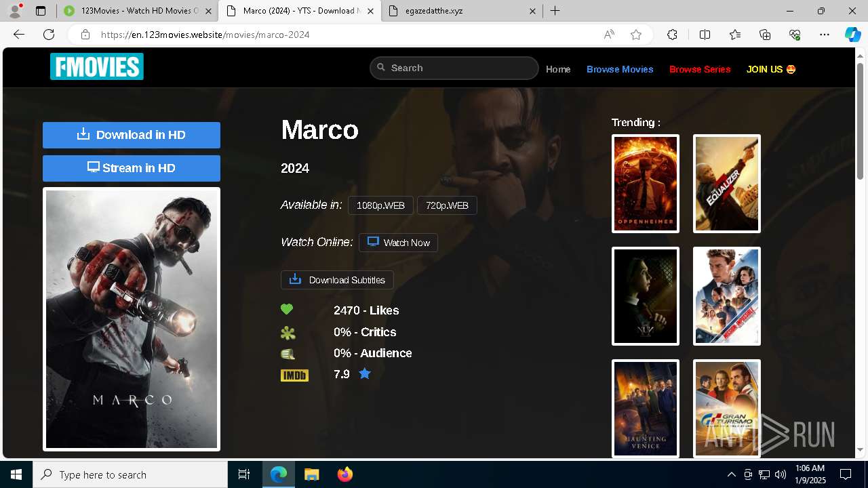Focus the site Search field
This screenshot has width=868, height=488.
tap(454, 68)
